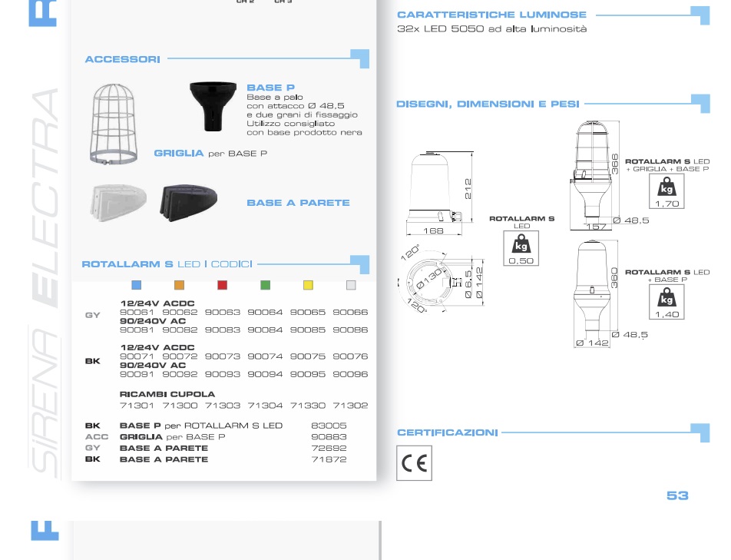Click spare dome code 71302
Viewport: 731px width, 560px height.
350,406
